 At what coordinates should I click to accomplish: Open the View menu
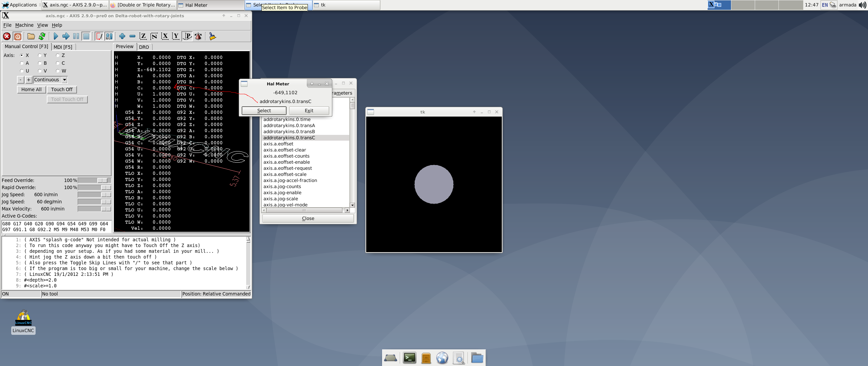click(42, 25)
